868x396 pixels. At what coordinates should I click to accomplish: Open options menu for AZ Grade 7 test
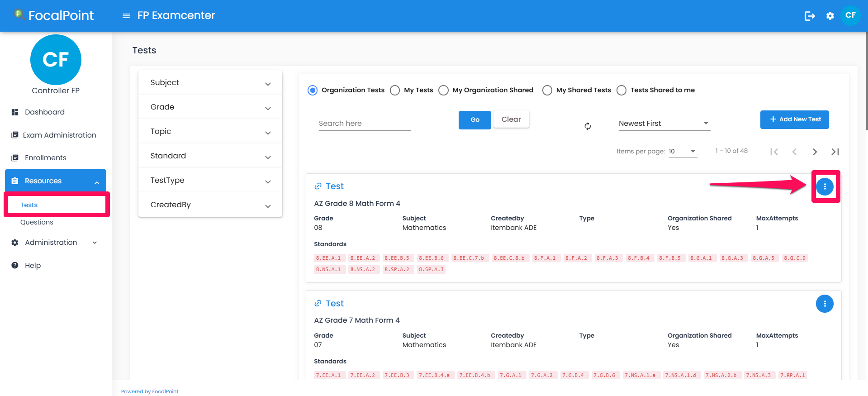pyautogui.click(x=825, y=304)
